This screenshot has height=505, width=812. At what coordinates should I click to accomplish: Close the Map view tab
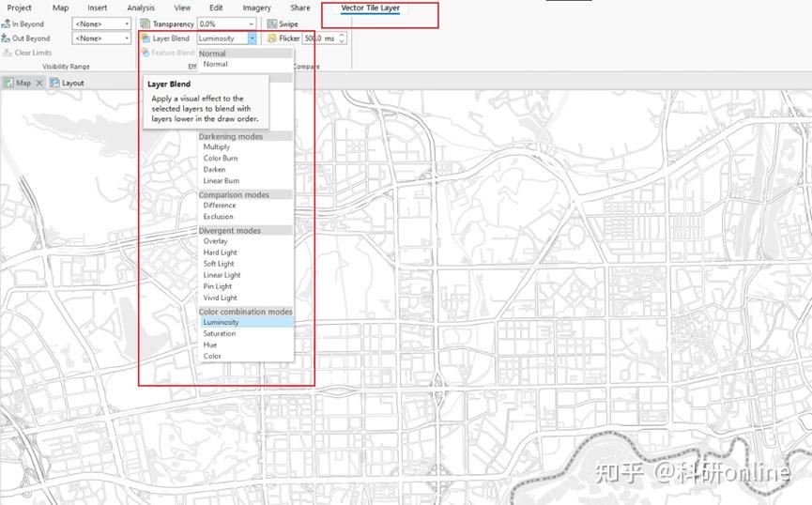pos(39,83)
